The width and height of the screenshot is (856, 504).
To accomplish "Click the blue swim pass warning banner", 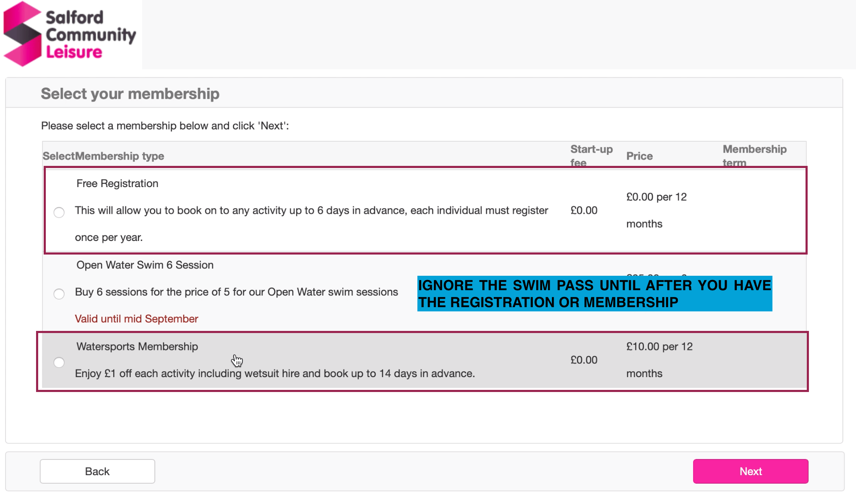I will point(594,294).
